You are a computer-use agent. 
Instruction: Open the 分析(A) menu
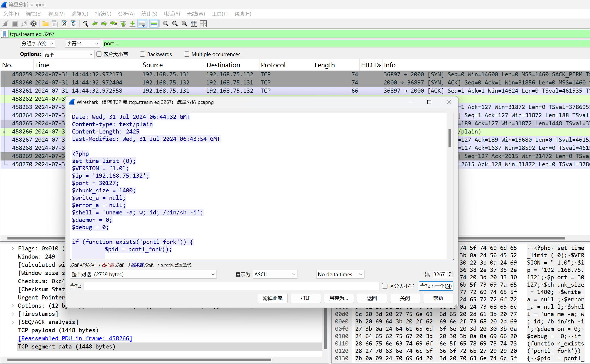coord(126,14)
